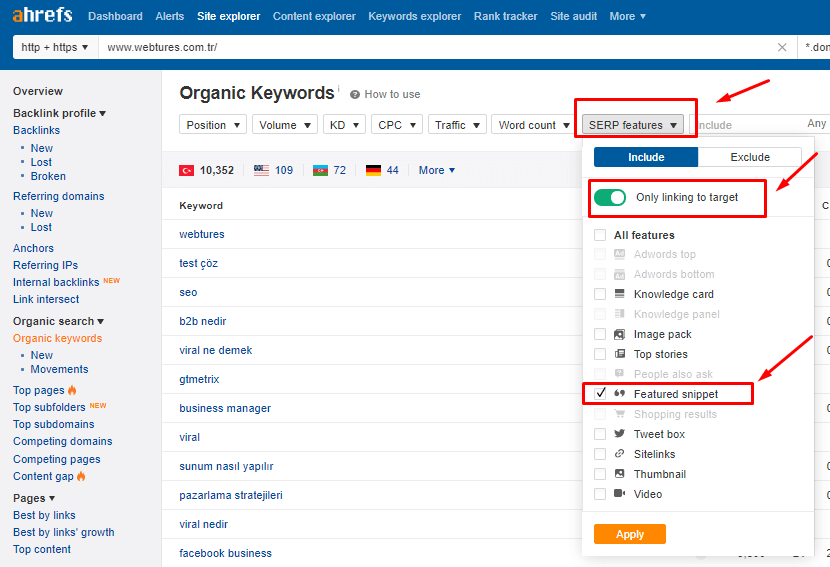Open the Top subfolders link
The image size is (830, 567).
click(x=49, y=407)
